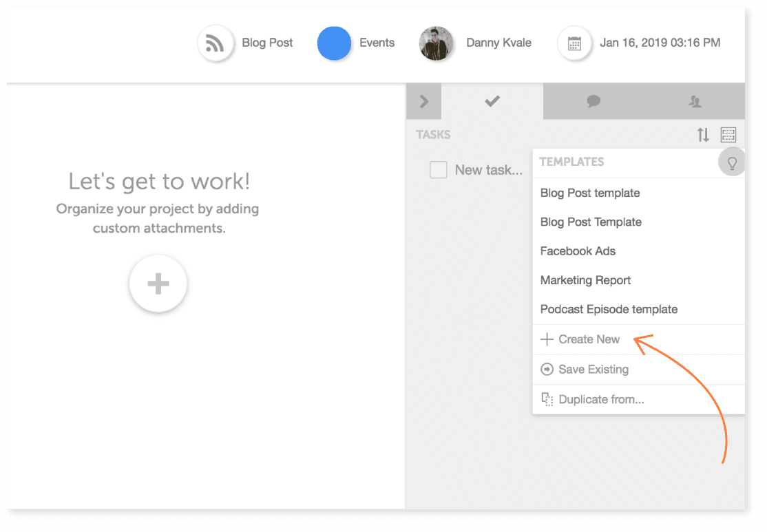Click the TASKS section heading
Screen dimensions: 767x532
point(433,134)
